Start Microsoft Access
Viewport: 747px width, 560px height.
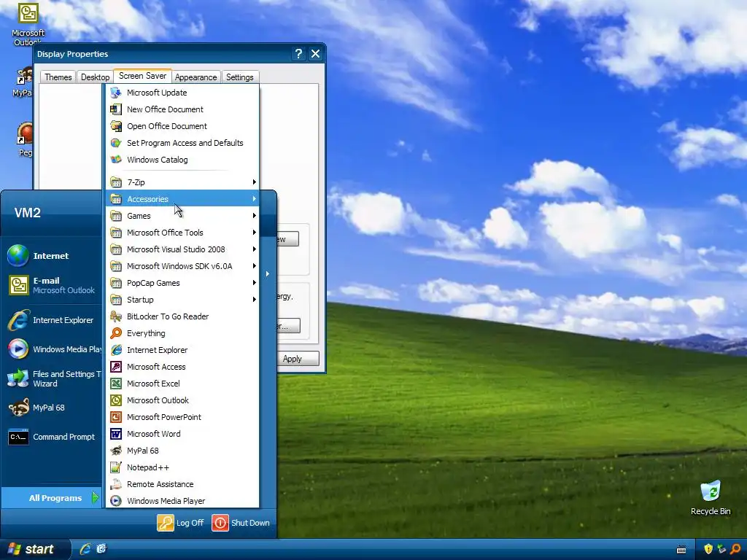pos(182,367)
